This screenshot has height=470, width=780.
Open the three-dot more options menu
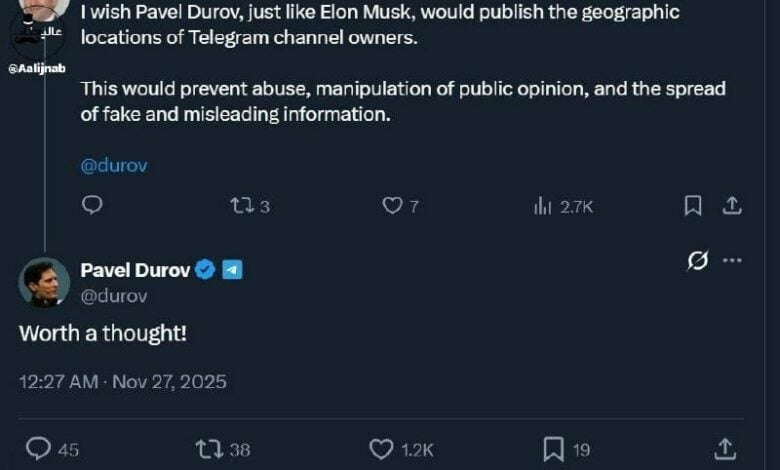tap(732, 261)
